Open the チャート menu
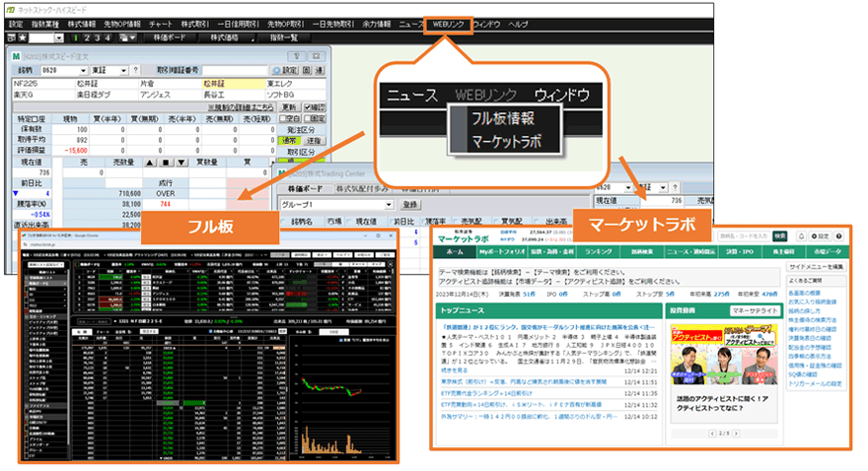The image size is (868, 471). 160,25
